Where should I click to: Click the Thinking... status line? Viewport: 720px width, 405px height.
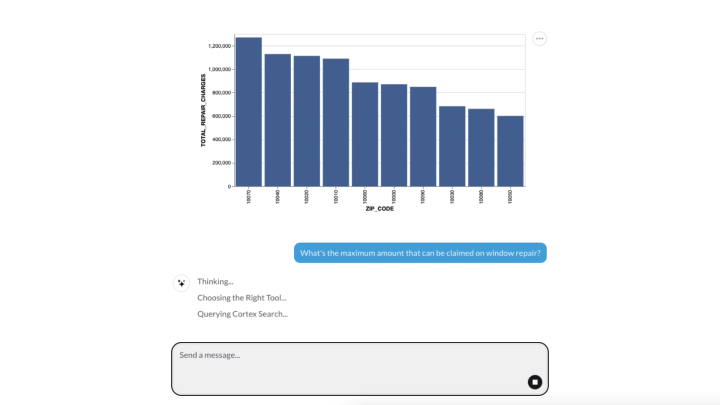215,281
